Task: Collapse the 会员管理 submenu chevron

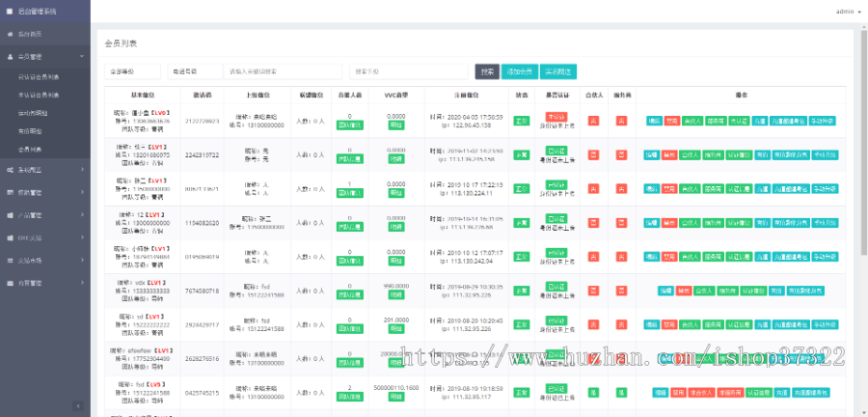Action: pyautogui.click(x=82, y=57)
